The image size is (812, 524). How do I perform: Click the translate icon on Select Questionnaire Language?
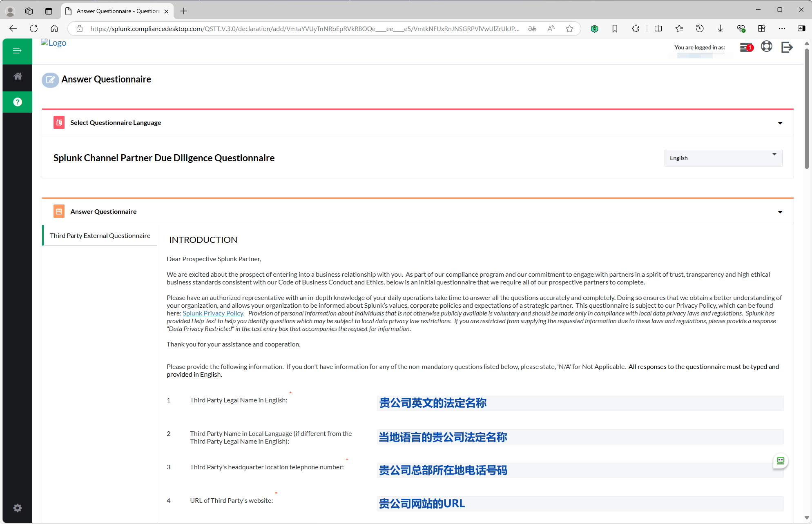pos(59,122)
